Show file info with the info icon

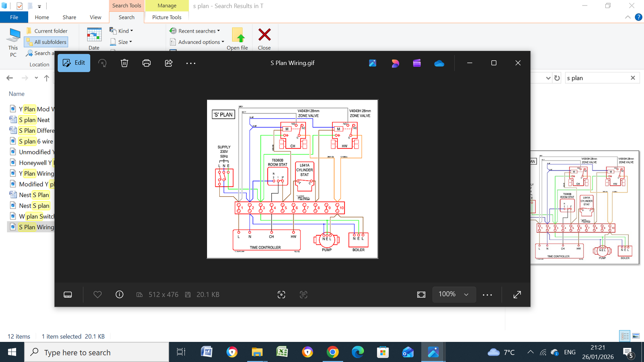120,295
